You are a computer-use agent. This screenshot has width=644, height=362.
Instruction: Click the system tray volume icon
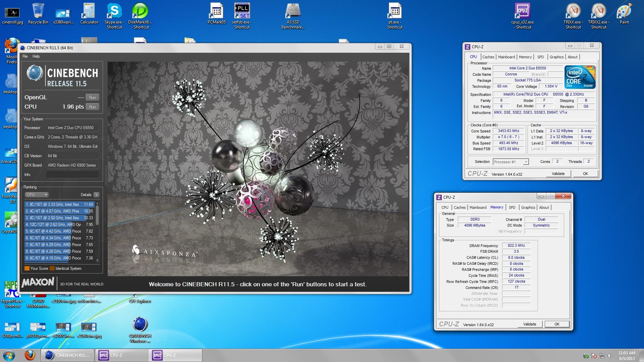(610, 356)
